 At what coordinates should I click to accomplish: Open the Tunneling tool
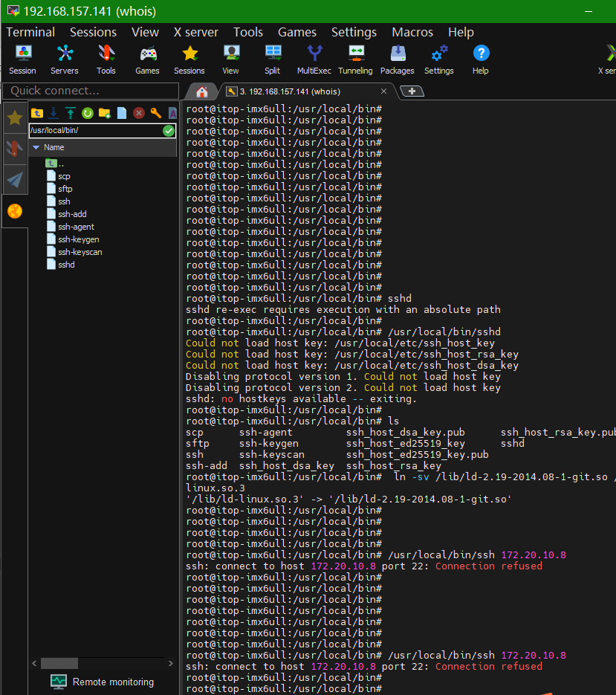355,60
